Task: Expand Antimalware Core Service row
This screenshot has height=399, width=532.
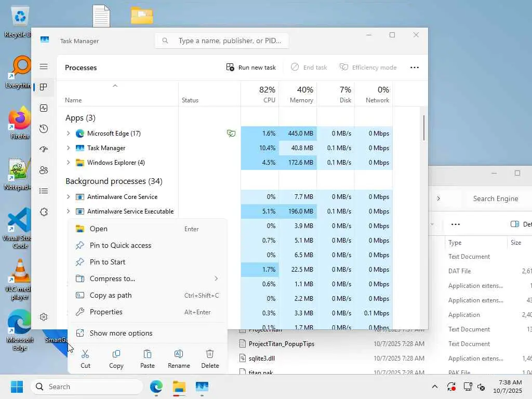Action: coord(68,197)
